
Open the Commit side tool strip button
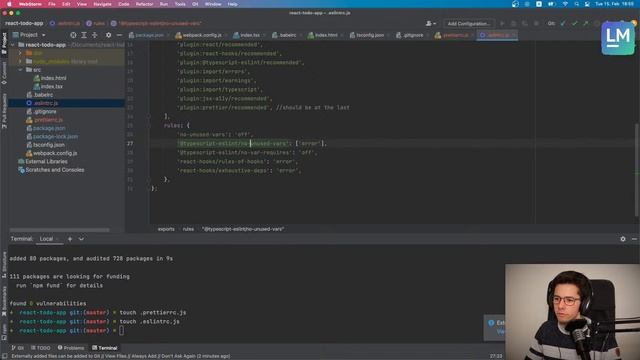tap(4, 73)
